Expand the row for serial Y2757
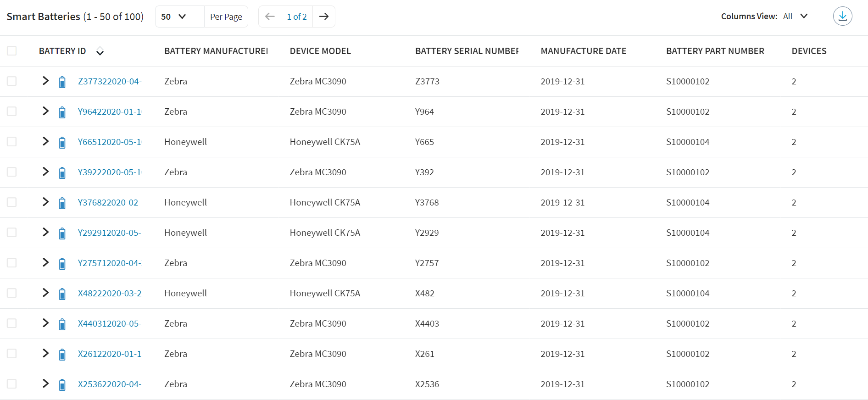This screenshot has width=868, height=400. [45, 262]
